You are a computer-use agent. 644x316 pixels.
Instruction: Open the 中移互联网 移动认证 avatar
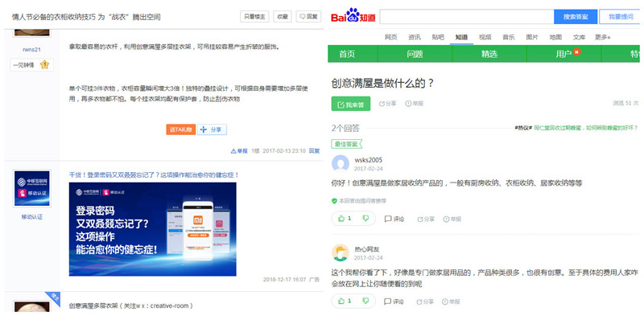pyautogui.click(x=31, y=188)
